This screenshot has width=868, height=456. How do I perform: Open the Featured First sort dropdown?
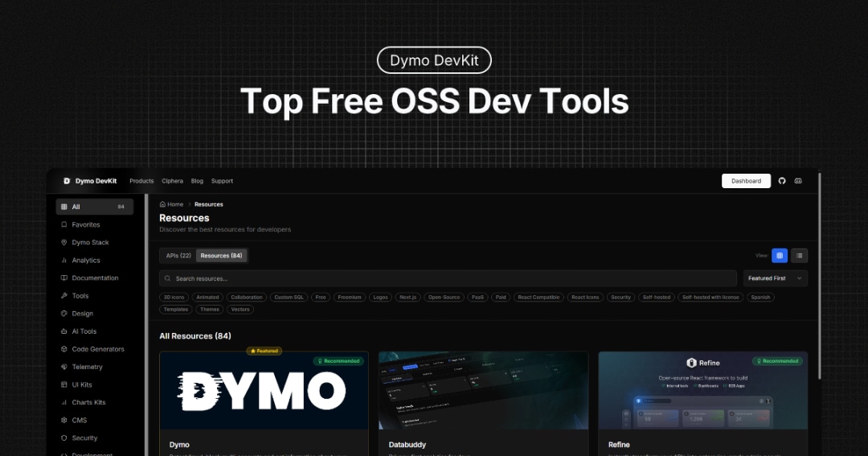click(775, 278)
